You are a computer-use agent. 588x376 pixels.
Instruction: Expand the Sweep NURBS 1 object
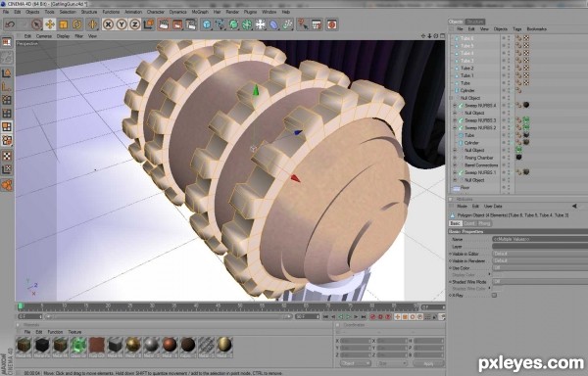click(x=455, y=172)
